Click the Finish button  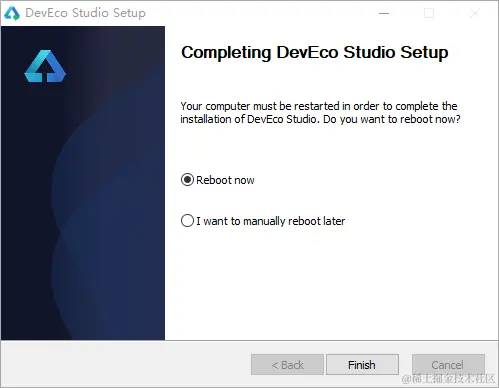pyautogui.click(x=362, y=365)
